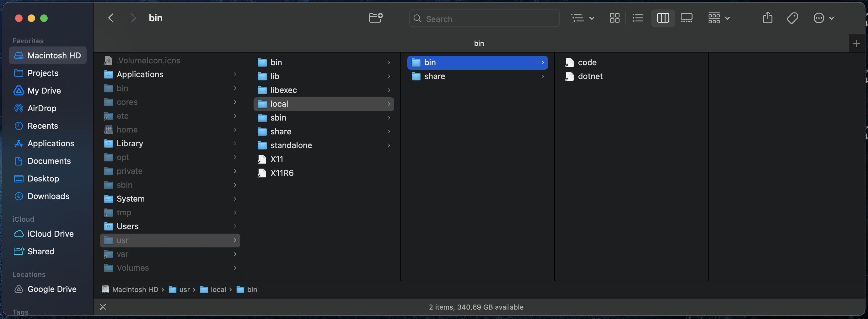Viewport: 868px width, 319px height.
Task: Click the Back navigation arrow
Action: tap(111, 18)
